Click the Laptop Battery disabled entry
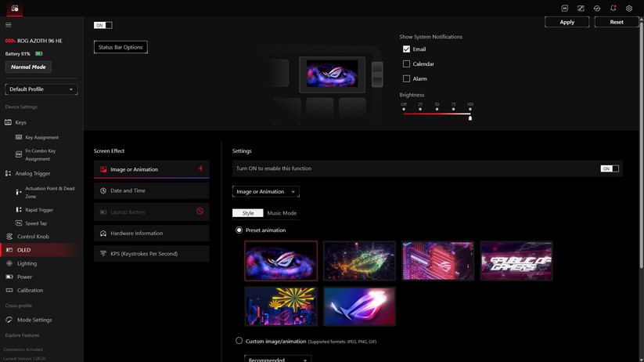This screenshot has width=644, height=362. click(x=151, y=212)
